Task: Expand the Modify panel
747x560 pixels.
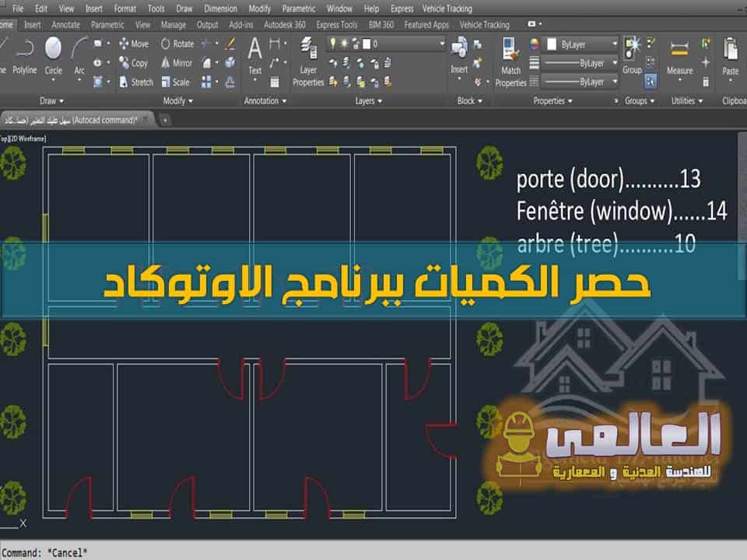Action: pyautogui.click(x=177, y=101)
